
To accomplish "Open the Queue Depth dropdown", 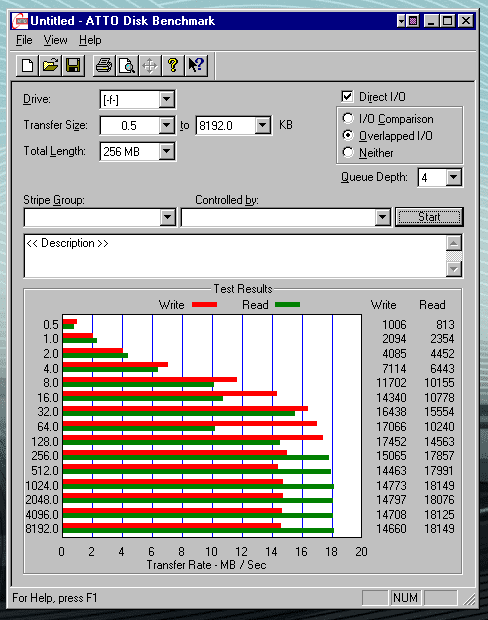I will click(454, 177).
